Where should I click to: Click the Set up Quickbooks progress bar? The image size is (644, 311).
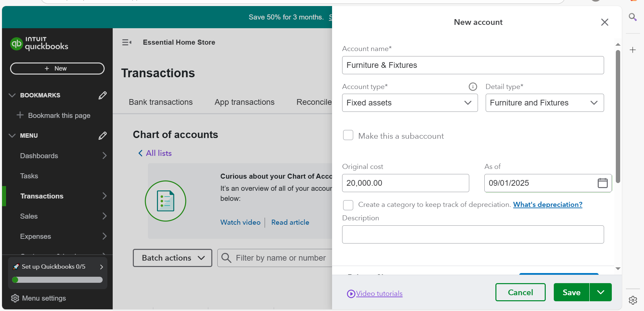pos(57,280)
